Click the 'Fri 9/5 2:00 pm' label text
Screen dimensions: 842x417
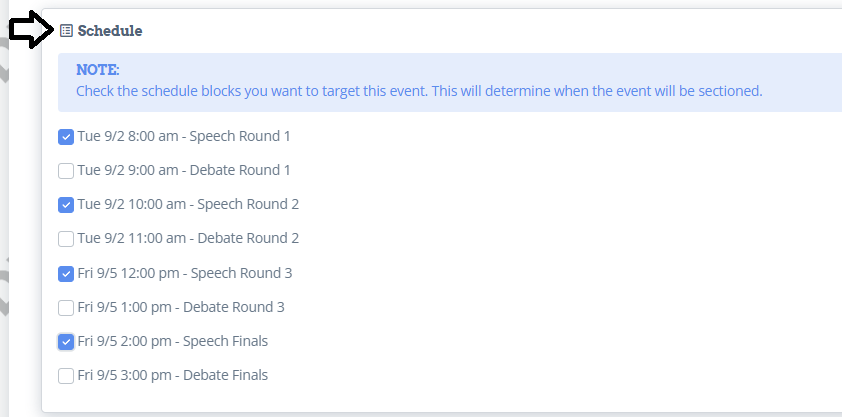[125, 341]
